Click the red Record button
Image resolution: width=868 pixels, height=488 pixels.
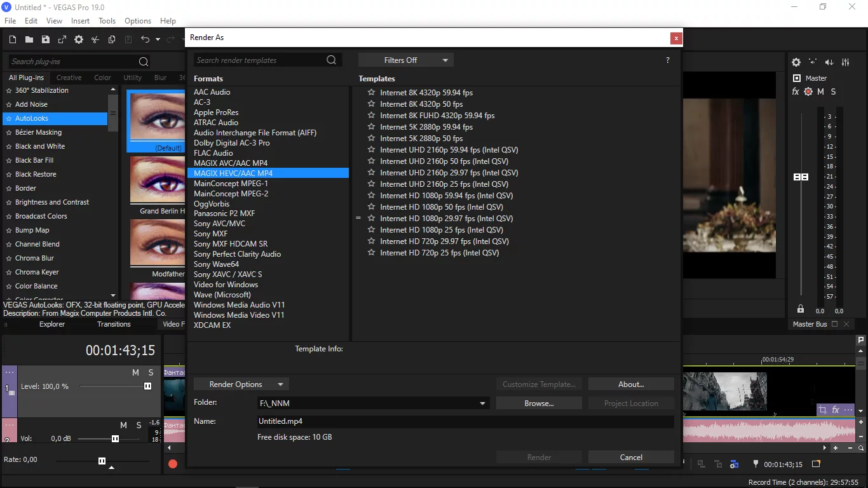click(173, 464)
